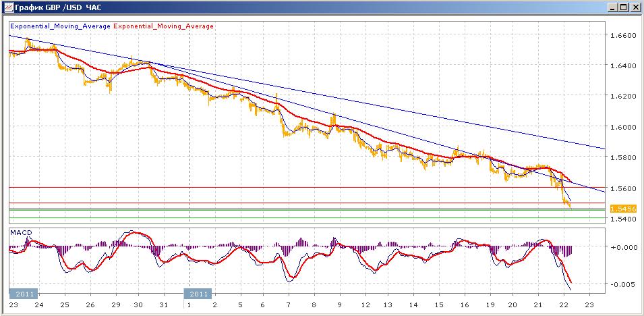Click the chart icon in the title bar
This screenshot has height=316, width=644.
pyautogui.click(x=7, y=7)
